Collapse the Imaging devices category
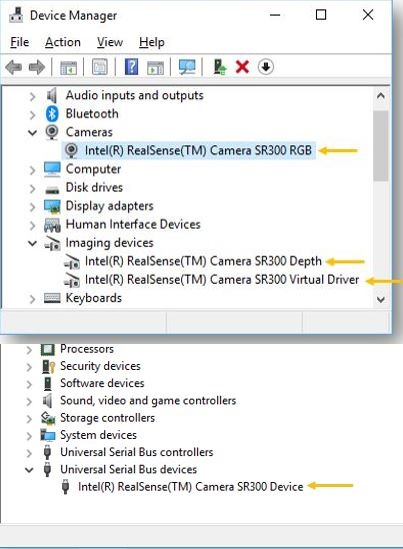The height and width of the screenshot is (549, 403). click(x=32, y=243)
